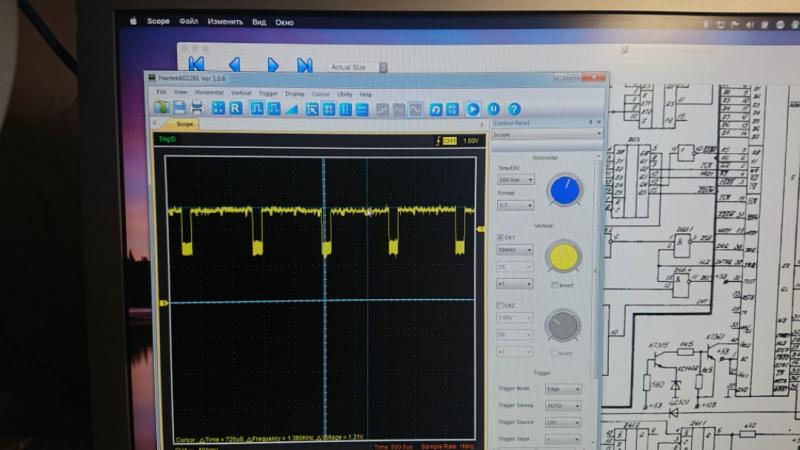Toggle CH1 Invert checkbox

(554, 285)
